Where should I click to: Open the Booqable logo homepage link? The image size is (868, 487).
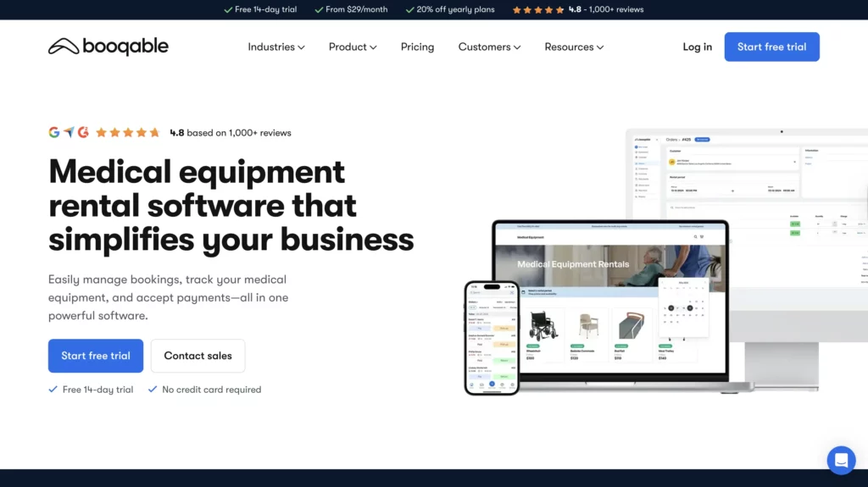108,47
